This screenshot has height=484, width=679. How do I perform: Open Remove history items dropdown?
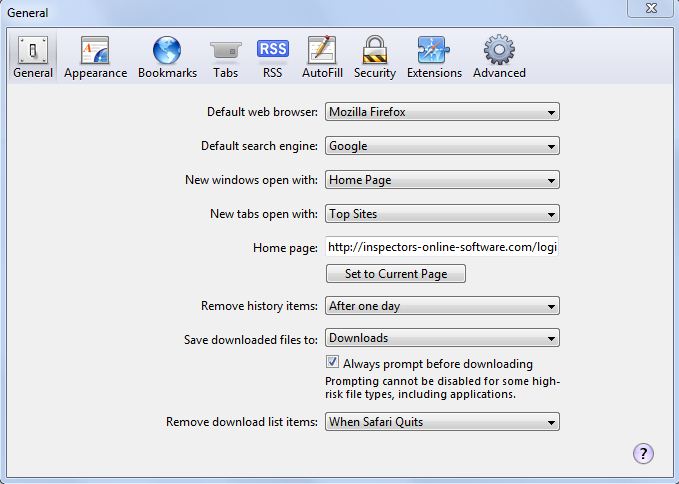tap(442, 306)
